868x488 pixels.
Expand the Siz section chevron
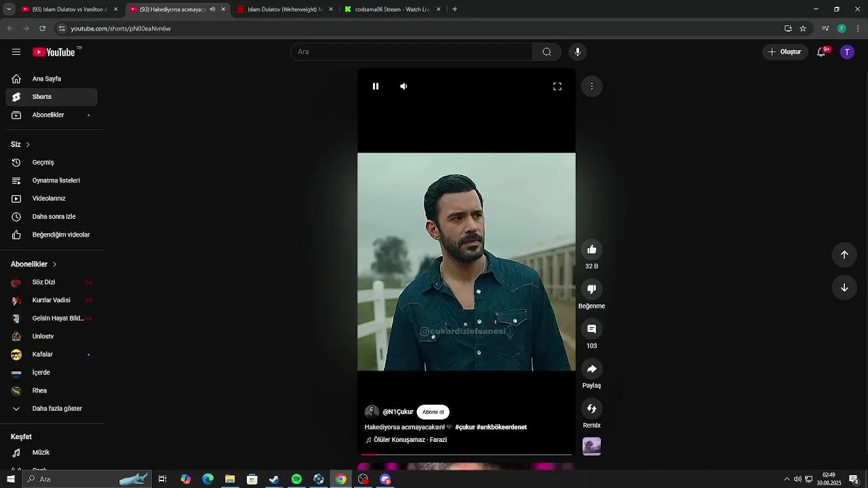[28, 144]
